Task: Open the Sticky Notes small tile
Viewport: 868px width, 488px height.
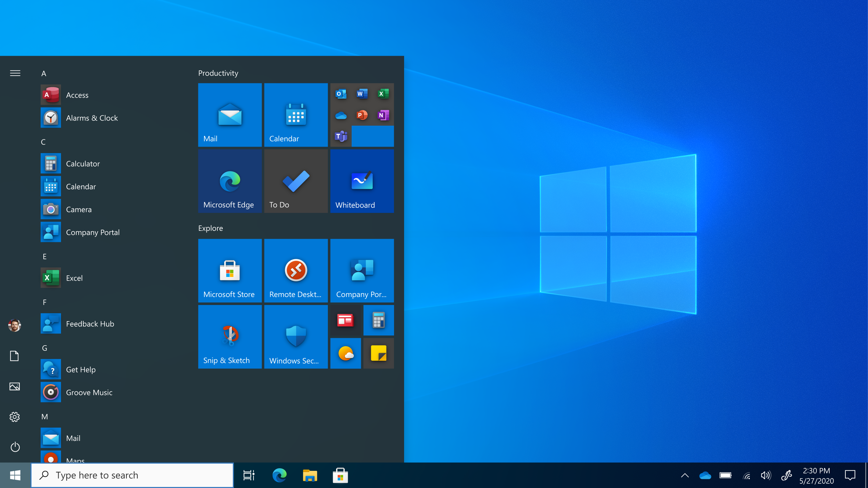Action: [x=378, y=353]
